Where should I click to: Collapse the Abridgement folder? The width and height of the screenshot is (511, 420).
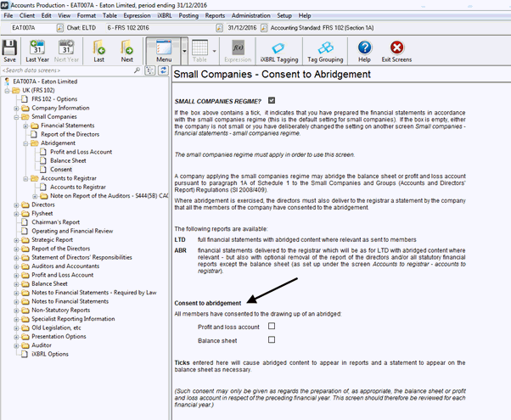25,143
